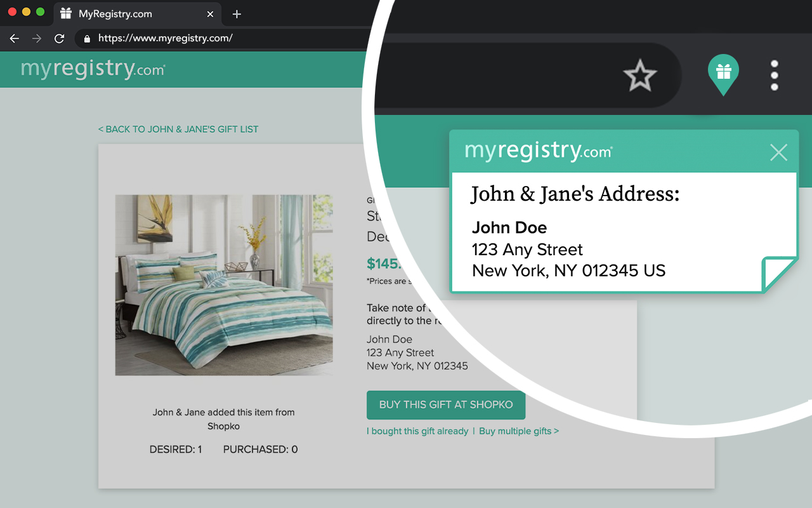Select '123 Any Street' in the popup
Image resolution: width=812 pixels, height=508 pixels.
[527, 250]
